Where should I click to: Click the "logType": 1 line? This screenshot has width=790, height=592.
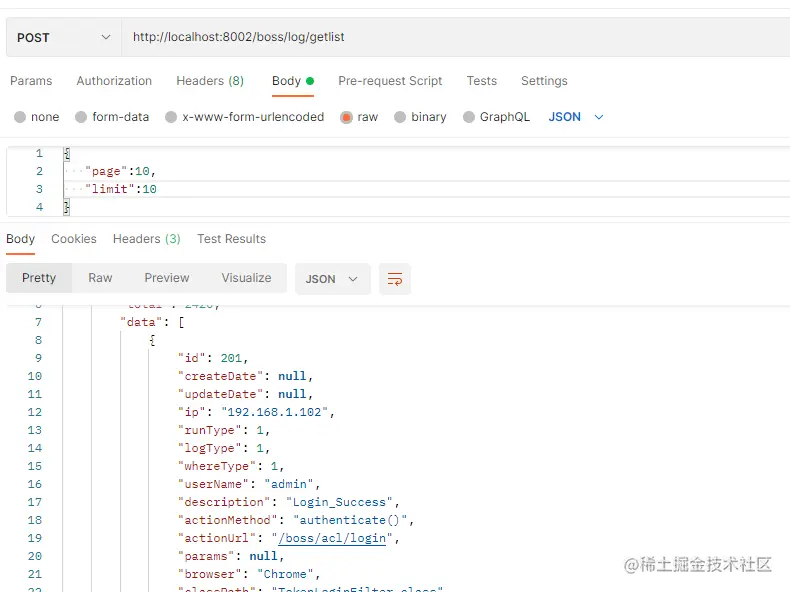tap(224, 448)
